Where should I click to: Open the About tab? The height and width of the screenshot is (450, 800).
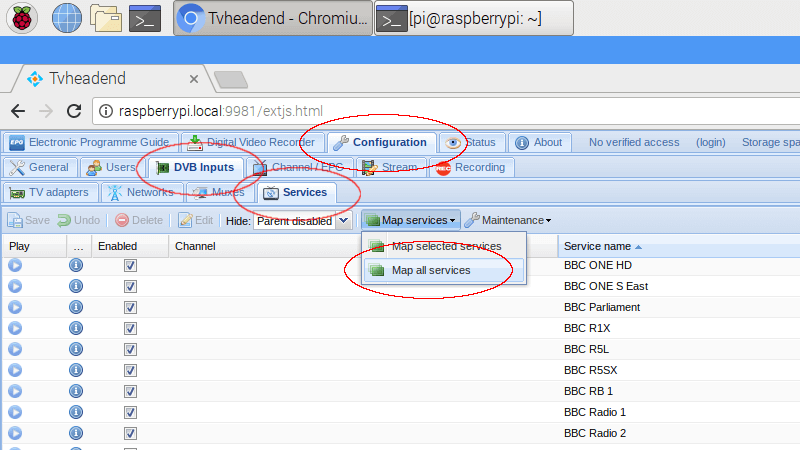(x=539, y=142)
